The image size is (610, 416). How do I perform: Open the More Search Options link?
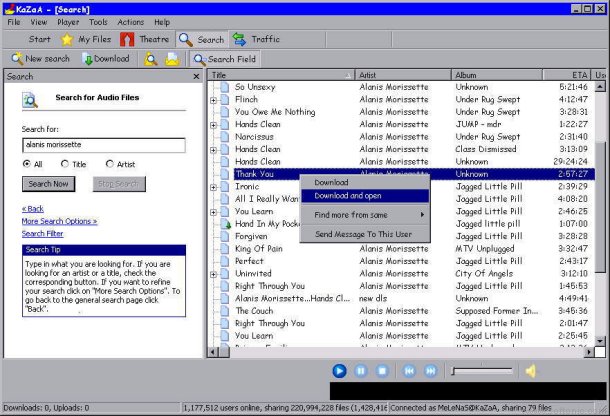[x=60, y=221]
